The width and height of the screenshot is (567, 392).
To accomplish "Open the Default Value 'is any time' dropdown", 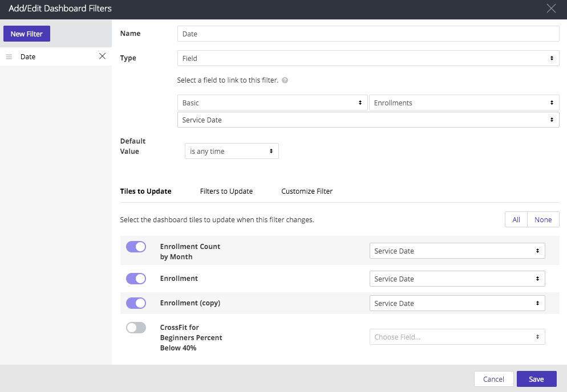I will pos(232,152).
